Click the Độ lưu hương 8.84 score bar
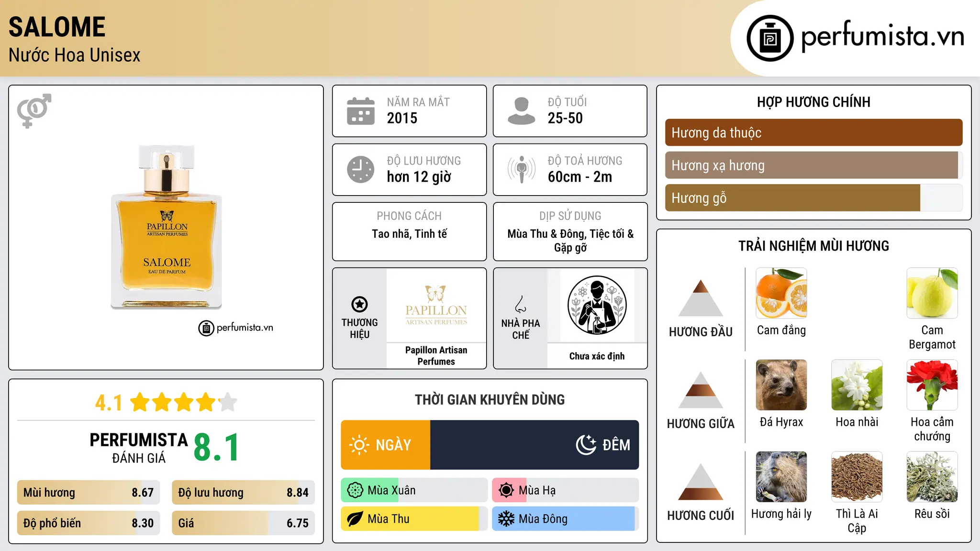The height and width of the screenshot is (551, 980). coord(244,492)
